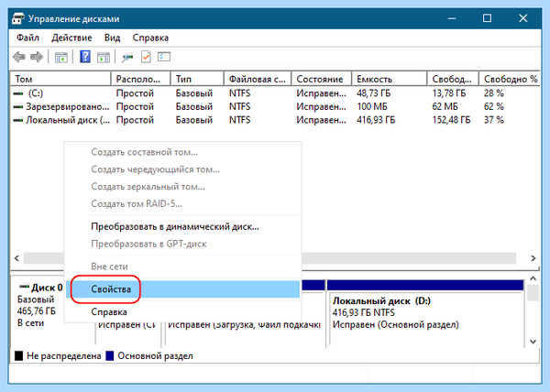Click Основной раздел legend label

(x=156, y=356)
